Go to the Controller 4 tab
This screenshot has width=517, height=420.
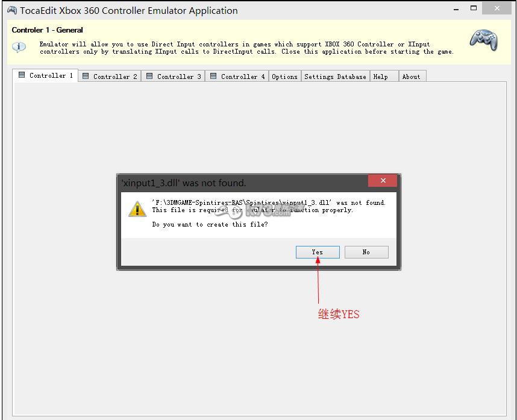point(237,77)
